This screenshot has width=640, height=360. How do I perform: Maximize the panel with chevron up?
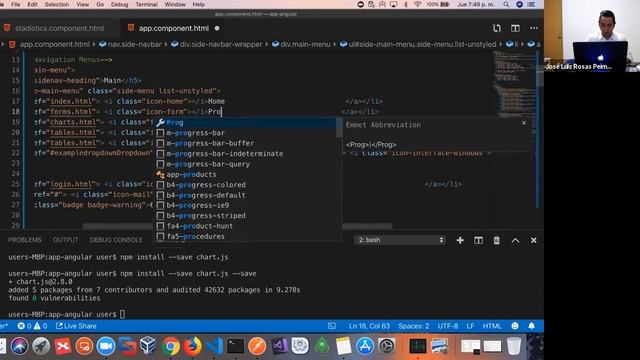[515, 240]
